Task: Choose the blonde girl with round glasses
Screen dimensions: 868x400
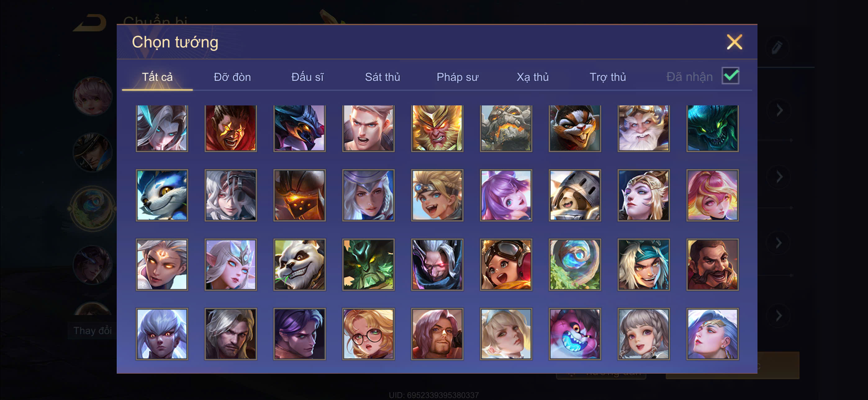Action: pyautogui.click(x=368, y=334)
